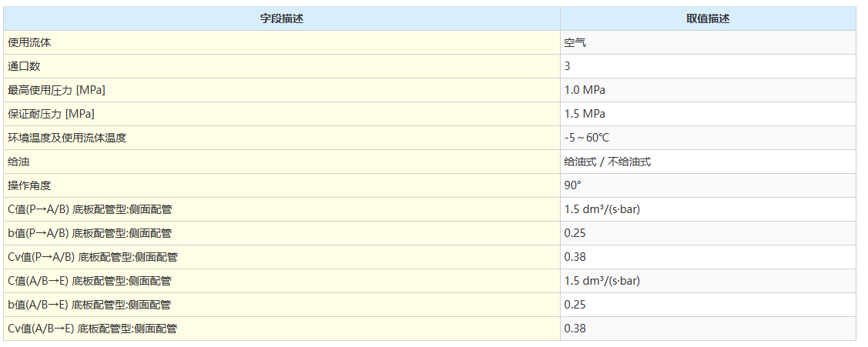
Task: Click the 字段描述 column header
Action: [x=281, y=18]
